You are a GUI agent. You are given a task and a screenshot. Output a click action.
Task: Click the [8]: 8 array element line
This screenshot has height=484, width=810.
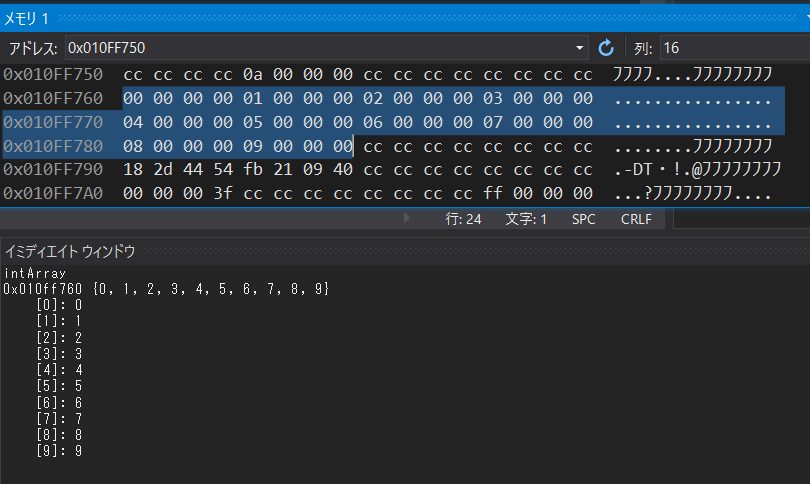[59, 434]
